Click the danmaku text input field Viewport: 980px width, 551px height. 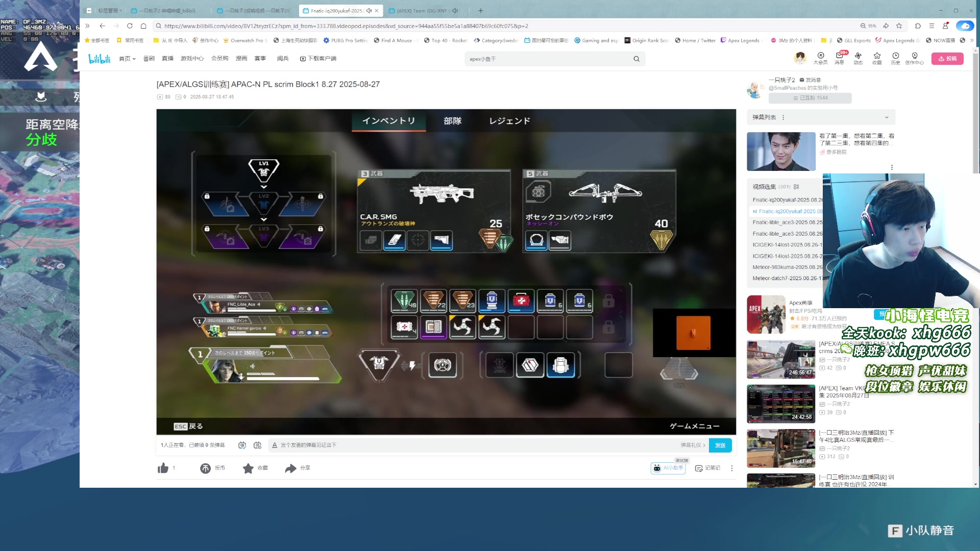pyautogui.click(x=475, y=445)
